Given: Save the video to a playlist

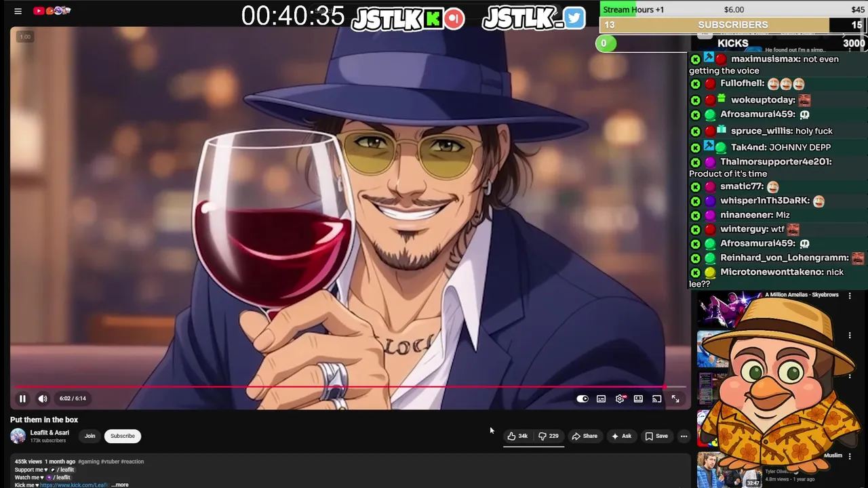Looking at the screenshot, I should click(656, 436).
